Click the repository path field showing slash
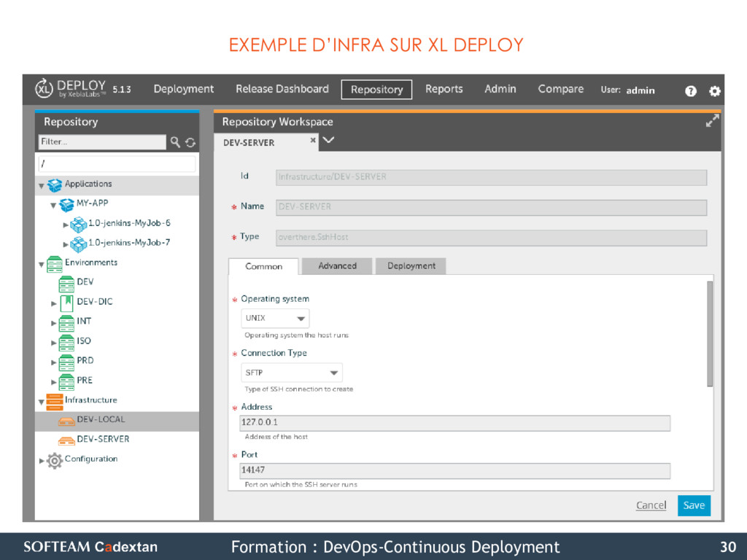 click(117, 164)
